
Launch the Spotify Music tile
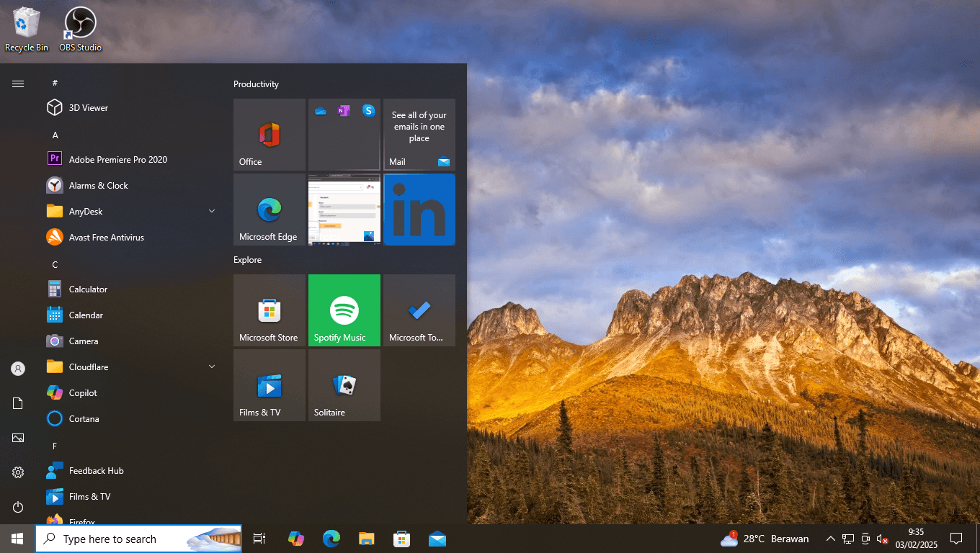pyautogui.click(x=344, y=310)
